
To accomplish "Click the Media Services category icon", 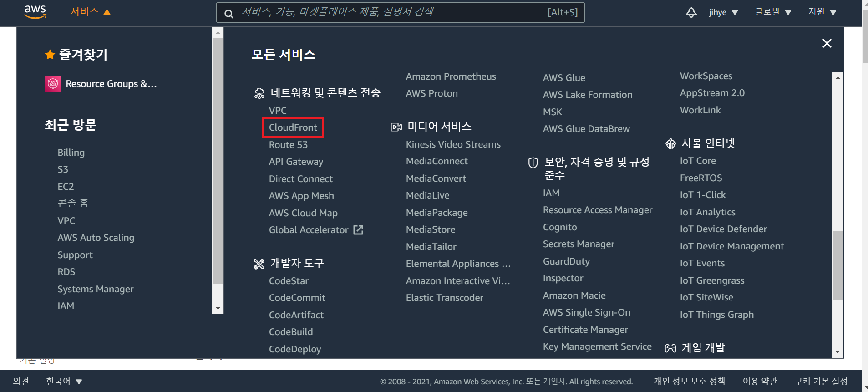I will point(396,127).
